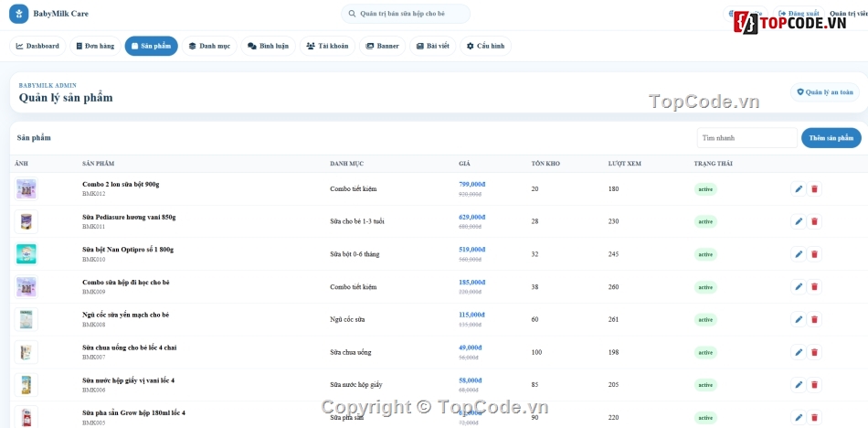This screenshot has width=868, height=428.
Task: Click the GIÁ column header
Action: coord(464,164)
